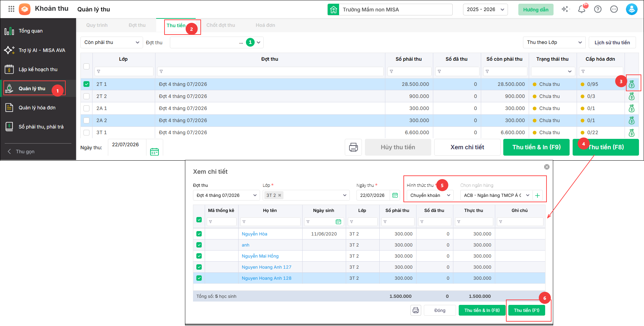Check the checkbox for row 2A 1

point(86,108)
